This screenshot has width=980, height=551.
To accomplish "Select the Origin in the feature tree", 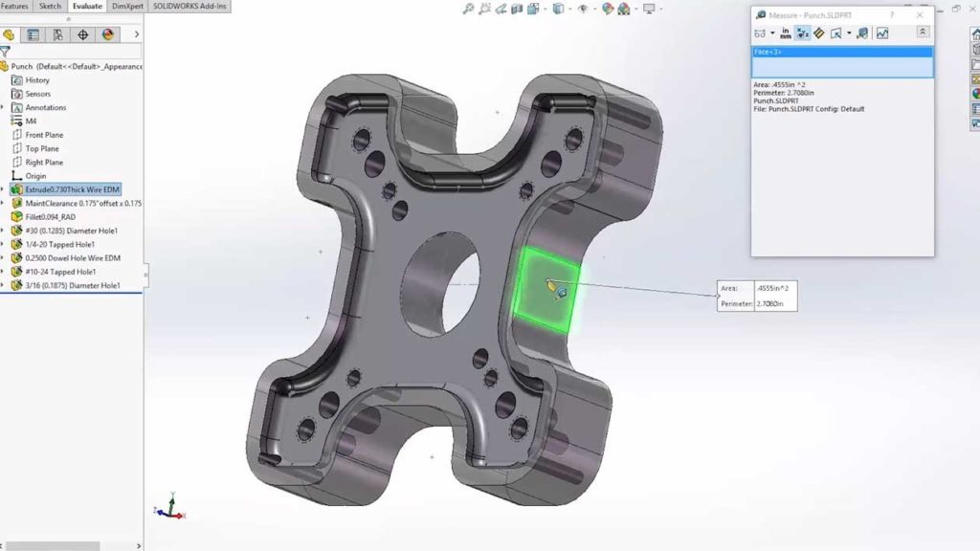I will [x=38, y=176].
